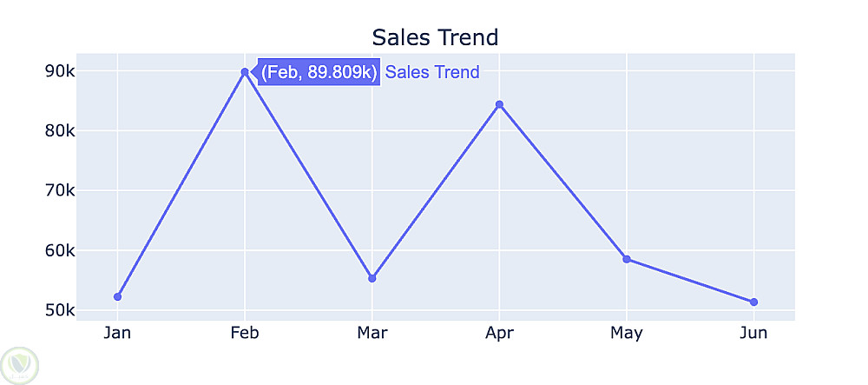
Task: Select the April data point on line
Action: coord(499,104)
